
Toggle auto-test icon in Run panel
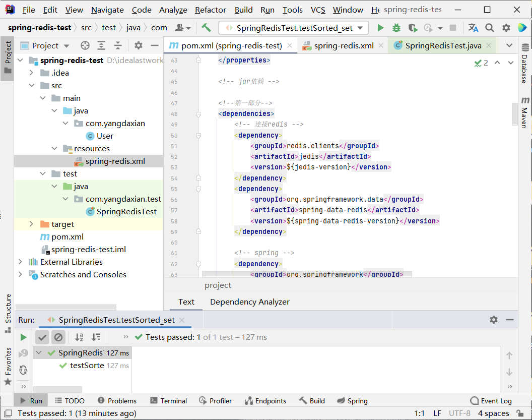coord(23,370)
